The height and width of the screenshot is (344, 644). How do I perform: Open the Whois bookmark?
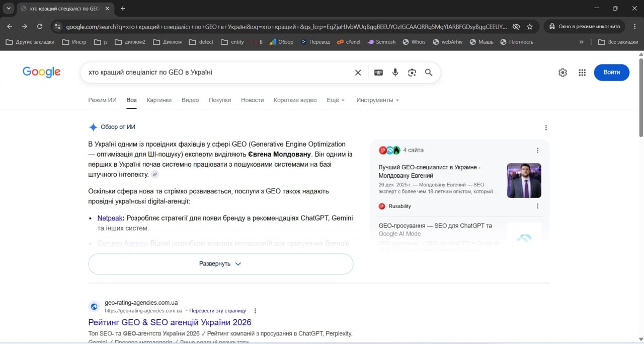pos(414,42)
